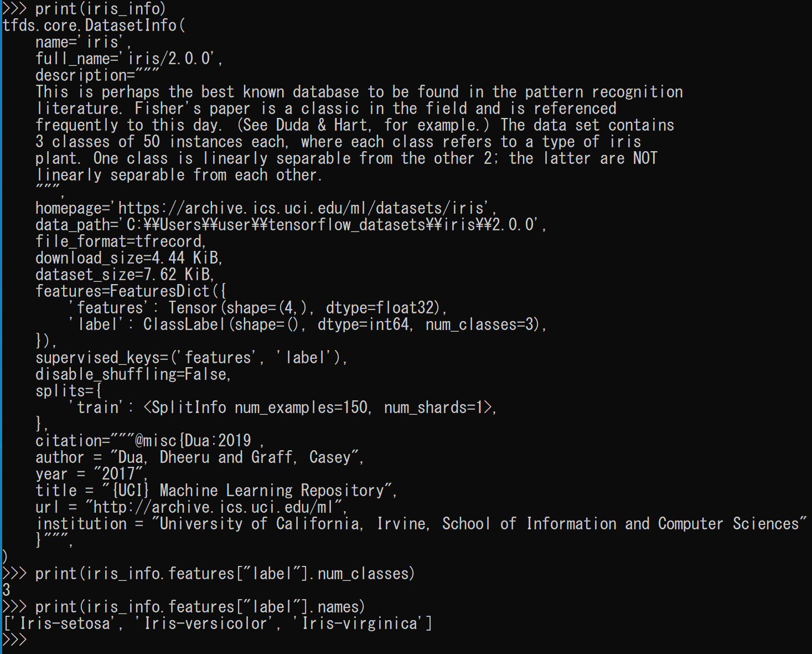Viewport: 812px width, 654px height.
Task: Click the print(iris_info.features["label"].num_classes) command
Action: coord(209,574)
